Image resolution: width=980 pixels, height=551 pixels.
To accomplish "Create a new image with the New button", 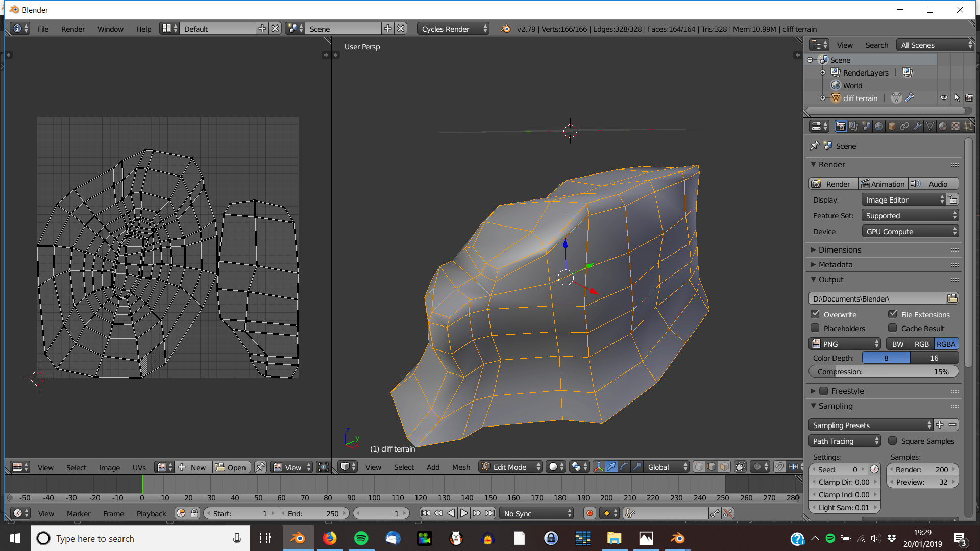I will [x=197, y=467].
